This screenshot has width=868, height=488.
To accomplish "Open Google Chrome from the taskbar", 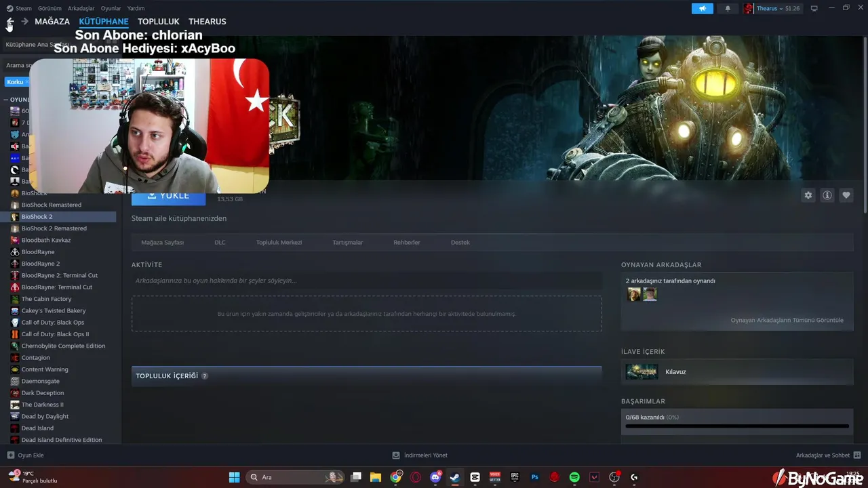I will [396, 477].
